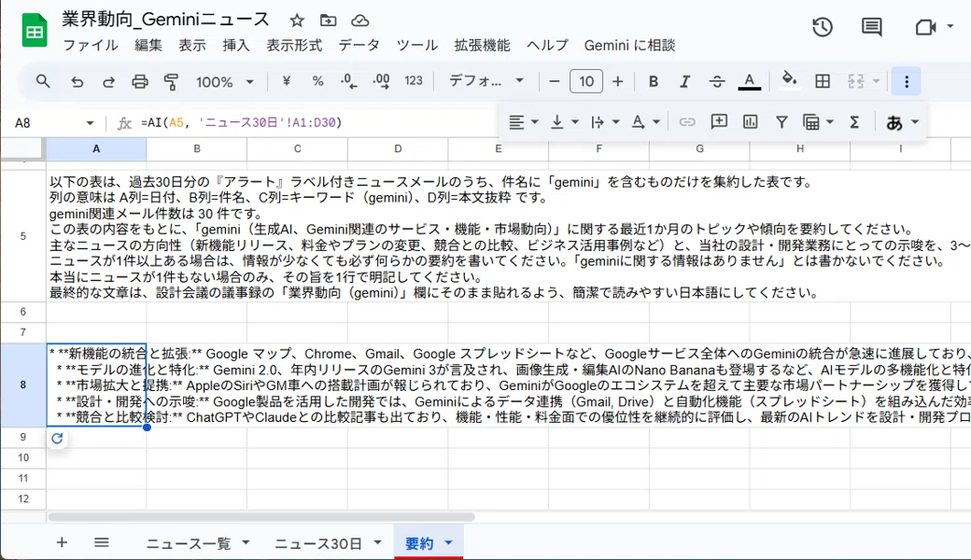
Task: Open the ツール menu
Action: pyautogui.click(x=416, y=45)
